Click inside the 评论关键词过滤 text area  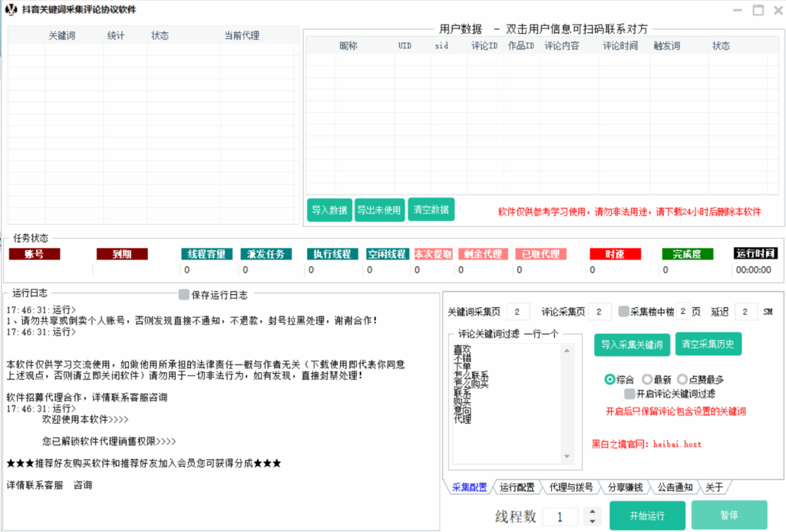pos(507,404)
